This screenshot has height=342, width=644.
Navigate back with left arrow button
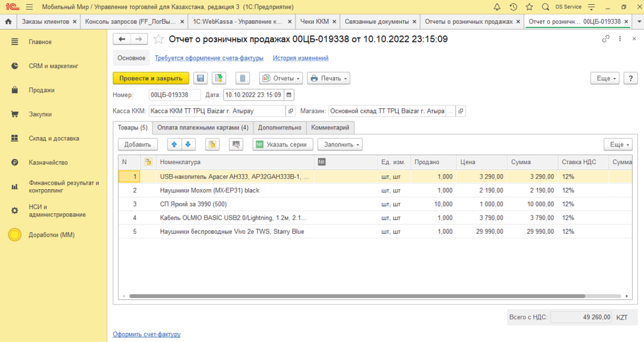[122, 39]
